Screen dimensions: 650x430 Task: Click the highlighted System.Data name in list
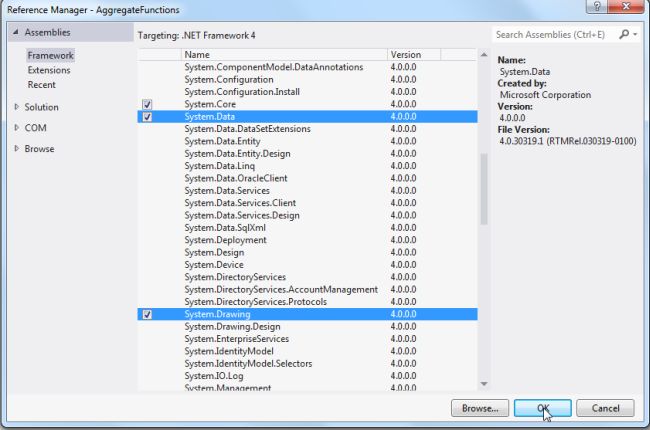pyautogui.click(x=210, y=117)
